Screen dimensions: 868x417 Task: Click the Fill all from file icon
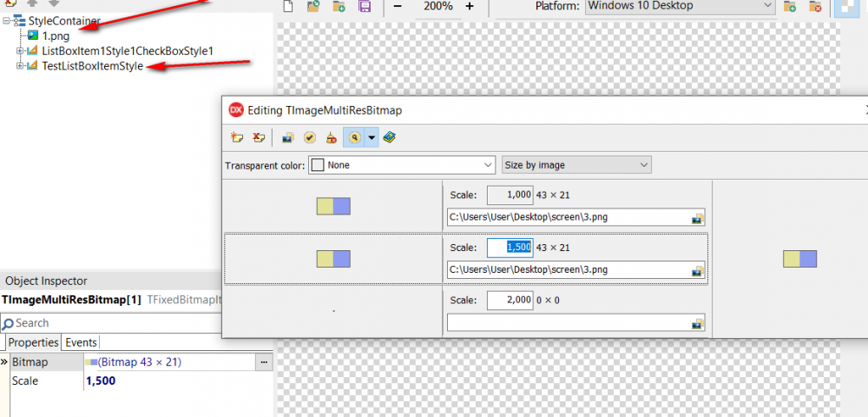click(288, 137)
